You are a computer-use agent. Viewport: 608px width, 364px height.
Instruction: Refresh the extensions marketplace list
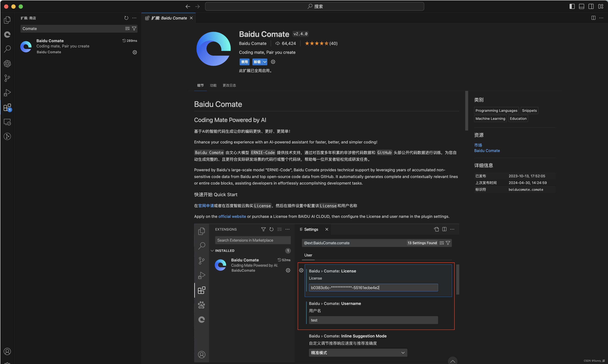coord(126,18)
